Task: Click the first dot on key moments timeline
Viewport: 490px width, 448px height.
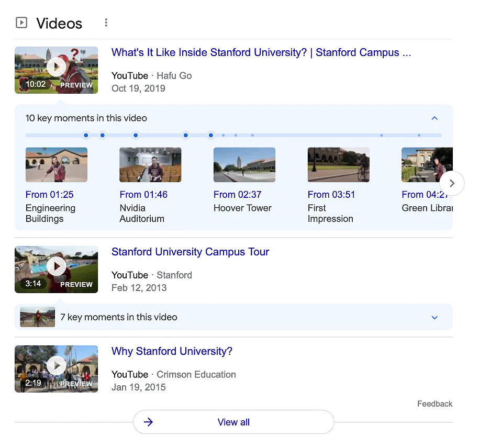Action: 86,136
